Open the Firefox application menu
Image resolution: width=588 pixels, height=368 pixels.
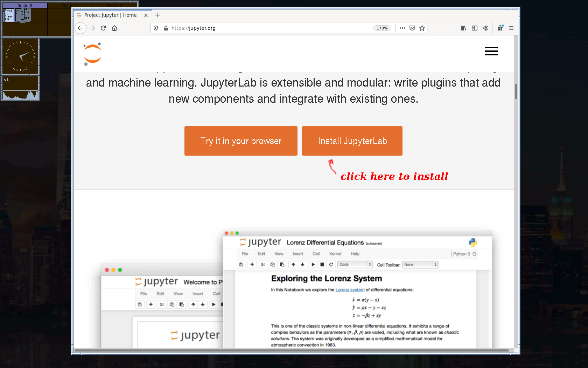(511, 28)
